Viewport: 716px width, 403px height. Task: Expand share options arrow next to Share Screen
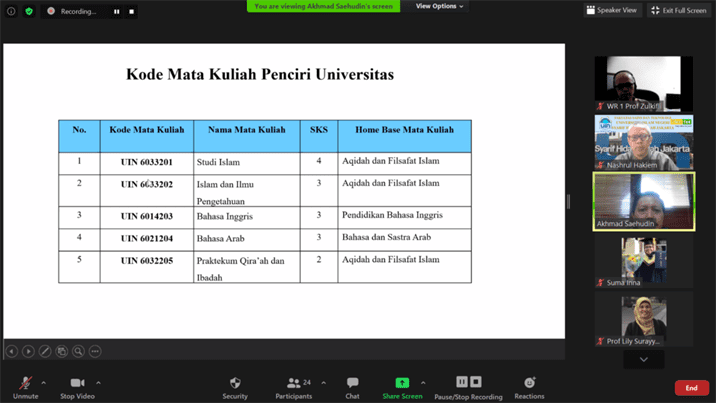(423, 383)
